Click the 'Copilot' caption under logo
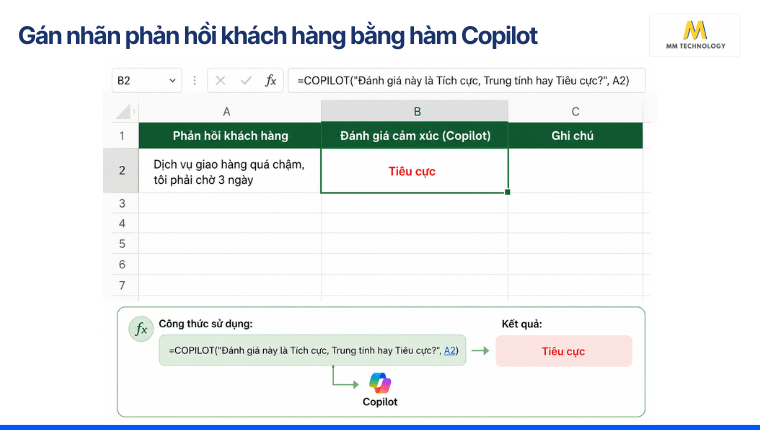This screenshot has width=760, height=430. coord(380,402)
